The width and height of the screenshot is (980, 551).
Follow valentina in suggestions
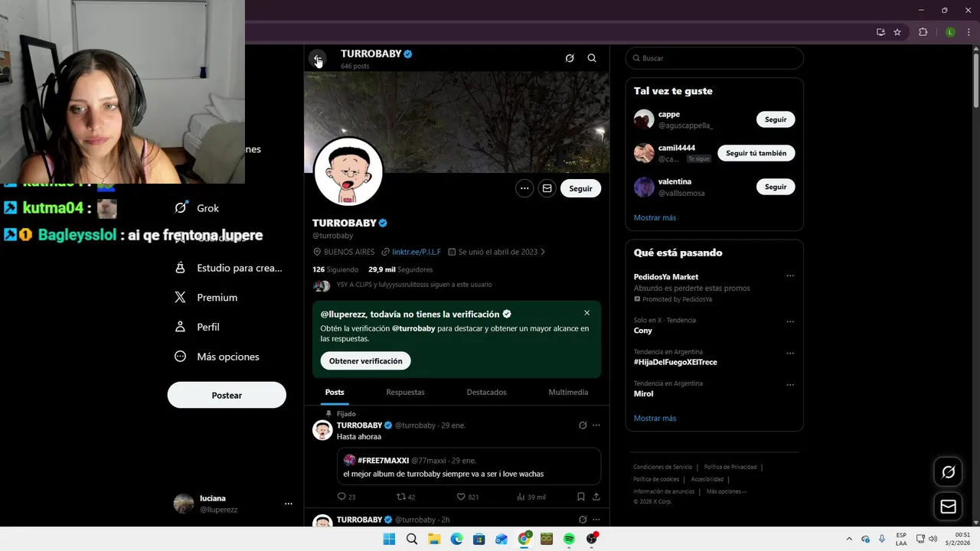click(x=776, y=187)
